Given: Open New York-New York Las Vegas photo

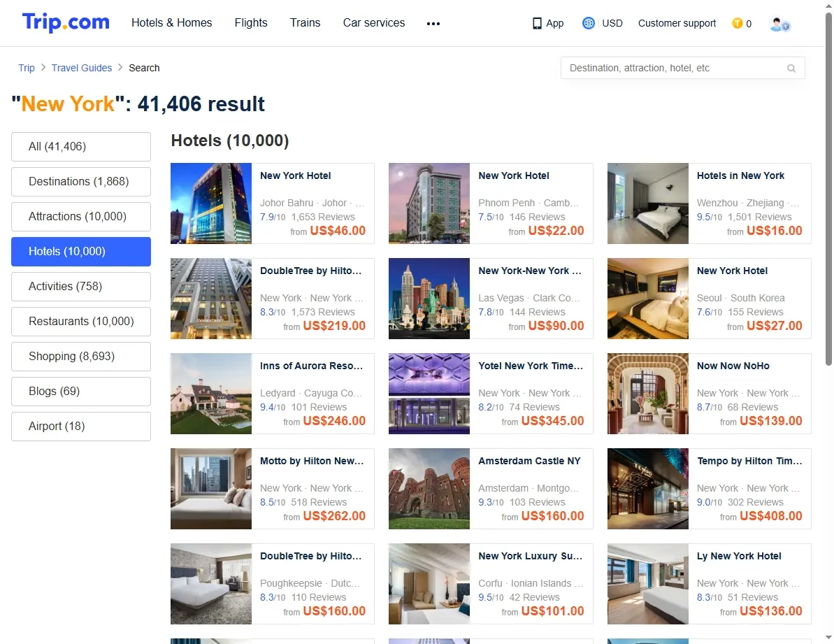Looking at the screenshot, I should 429,299.
